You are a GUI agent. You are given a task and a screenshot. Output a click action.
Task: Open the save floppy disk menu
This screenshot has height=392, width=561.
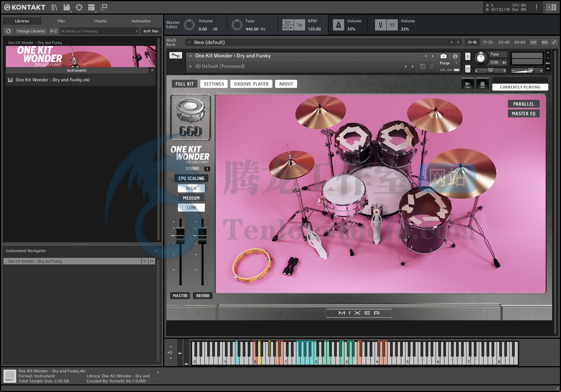67,7
